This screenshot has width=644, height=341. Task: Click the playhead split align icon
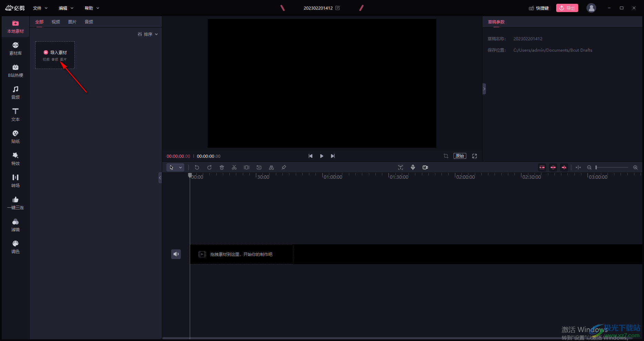pyautogui.click(x=578, y=167)
